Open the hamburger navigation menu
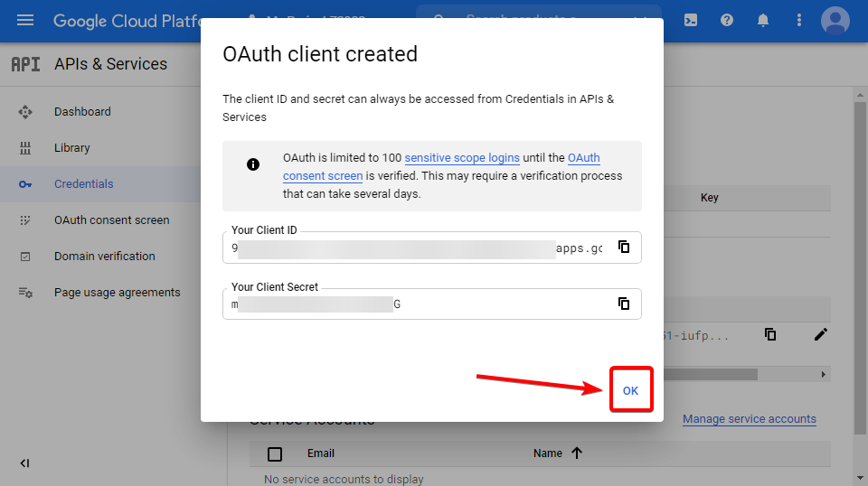 [x=25, y=20]
